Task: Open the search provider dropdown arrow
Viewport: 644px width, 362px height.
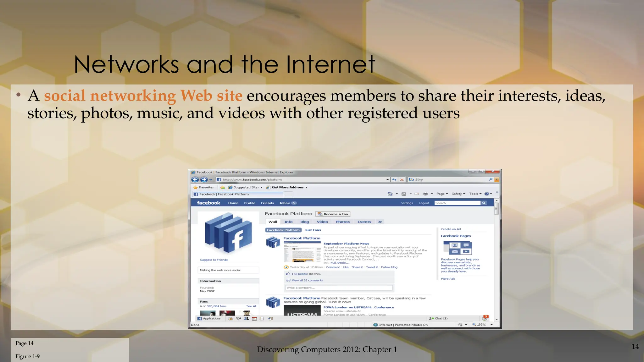Action: pos(497,180)
